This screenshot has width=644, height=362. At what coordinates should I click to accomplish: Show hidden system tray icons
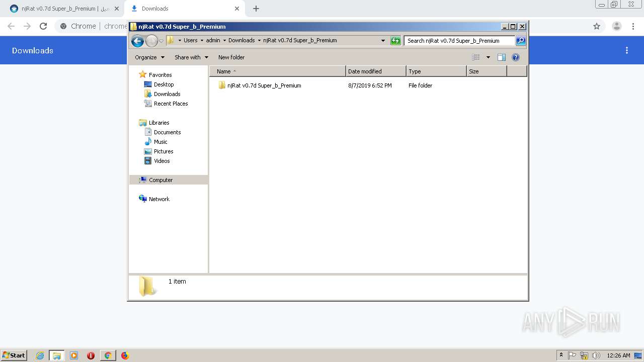click(x=561, y=355)
